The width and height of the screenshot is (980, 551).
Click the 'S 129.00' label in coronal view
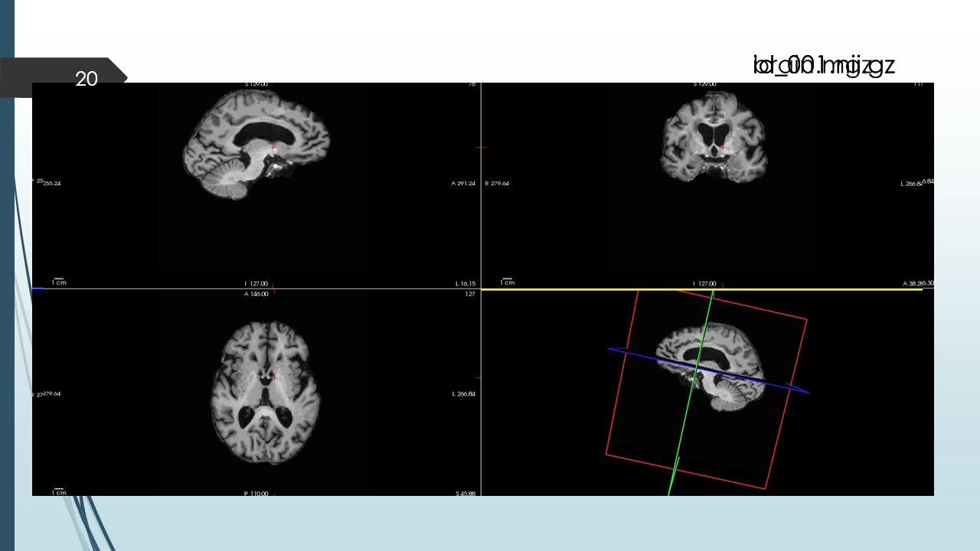pyautogui.click(x=705, y=83)
